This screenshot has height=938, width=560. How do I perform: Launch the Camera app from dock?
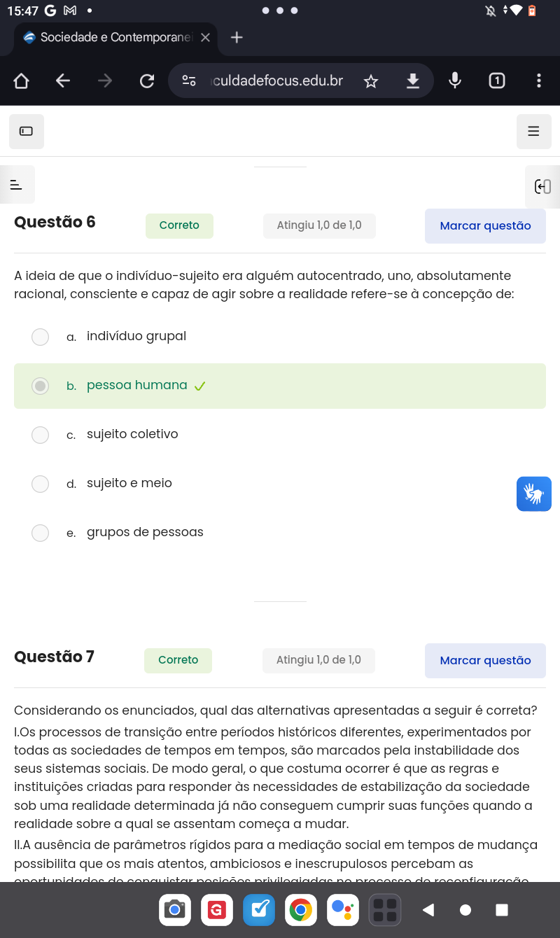[175, 910]
